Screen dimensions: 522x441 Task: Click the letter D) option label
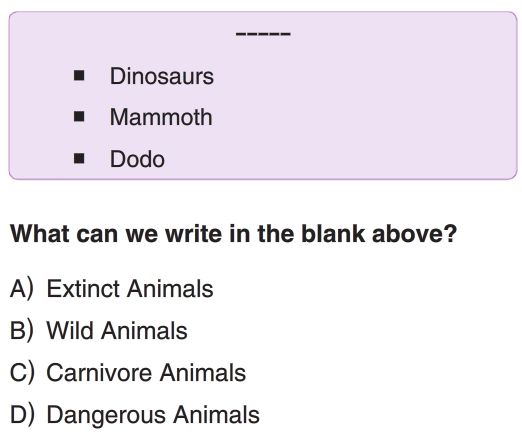[22, 415]
